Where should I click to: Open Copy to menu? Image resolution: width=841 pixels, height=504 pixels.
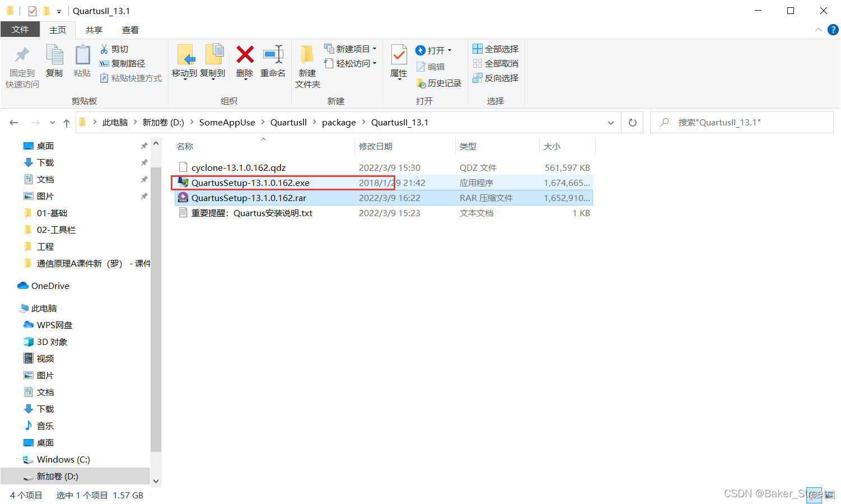point(213,62)
